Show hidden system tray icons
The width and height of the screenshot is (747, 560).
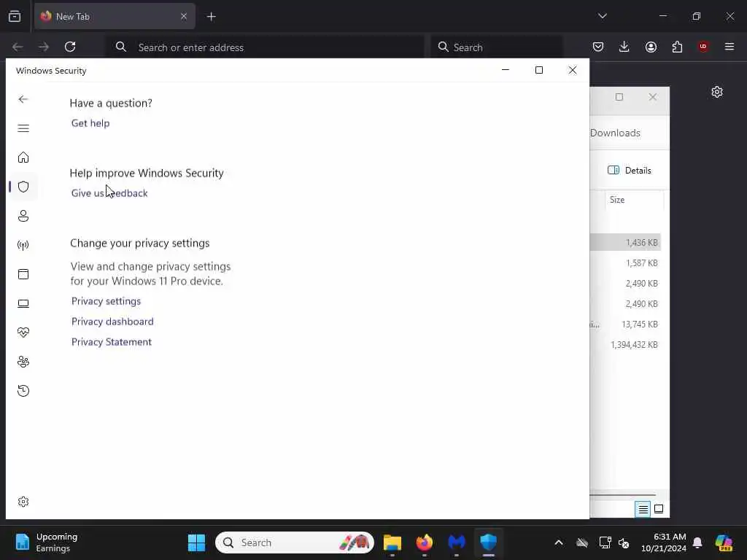click(559, 542)
